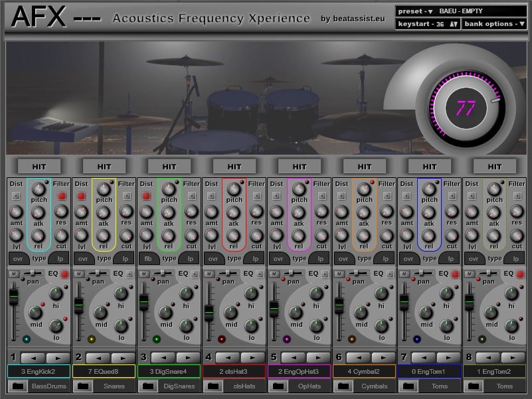
Task: Click the channel 4 volume fader
Action: tap(209, 313)
